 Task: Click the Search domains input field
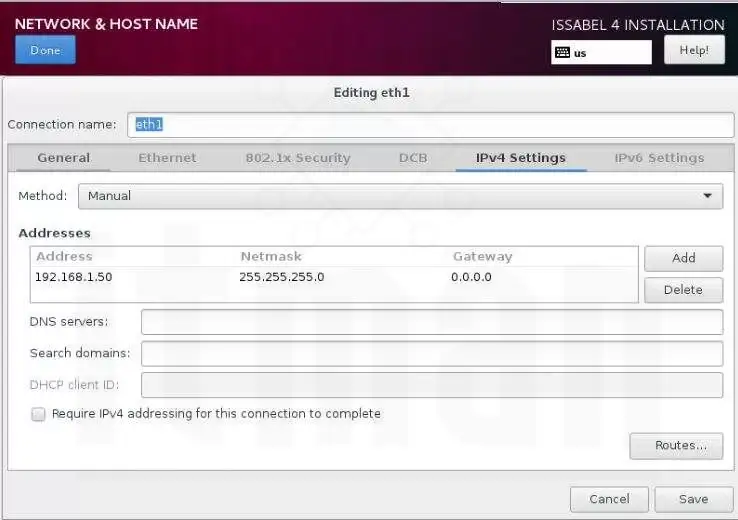(431, 354)
